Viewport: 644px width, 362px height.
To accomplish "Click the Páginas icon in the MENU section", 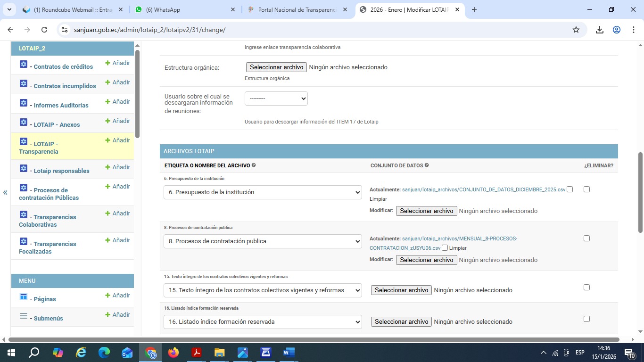I will 24,296.
